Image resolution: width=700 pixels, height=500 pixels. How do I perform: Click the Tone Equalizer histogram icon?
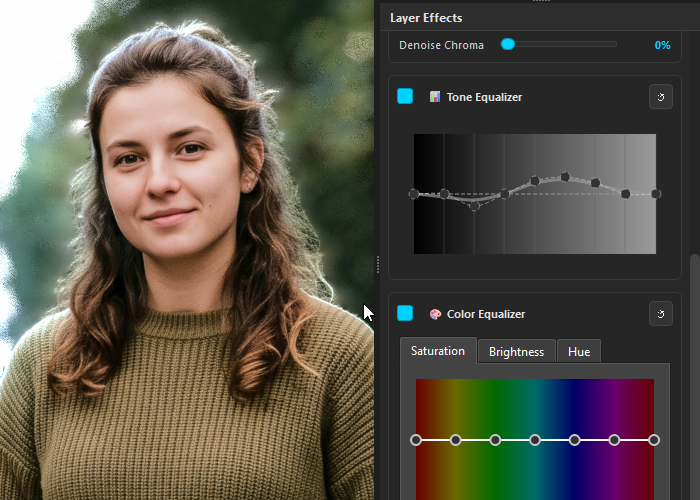click(435, 97)
